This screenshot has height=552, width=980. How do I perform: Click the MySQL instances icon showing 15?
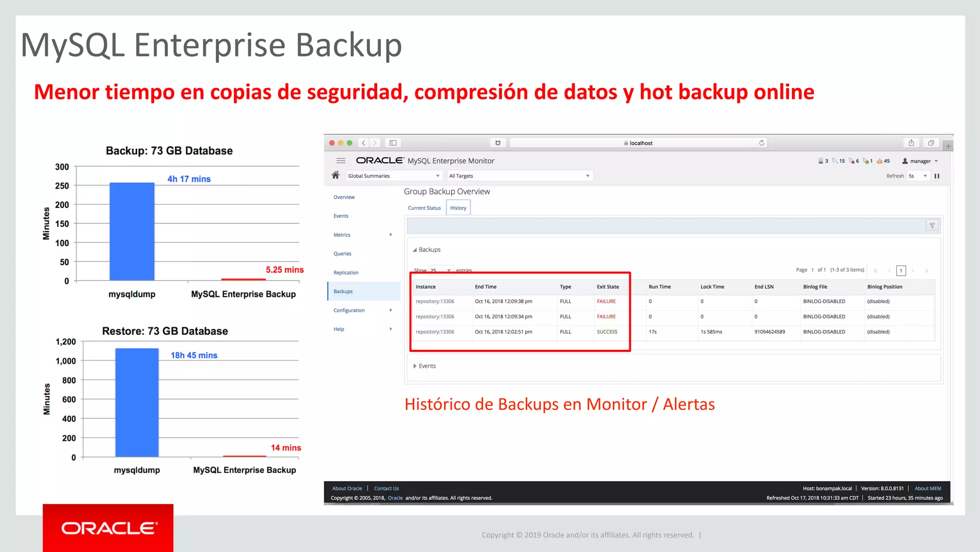tap(838, 161)
